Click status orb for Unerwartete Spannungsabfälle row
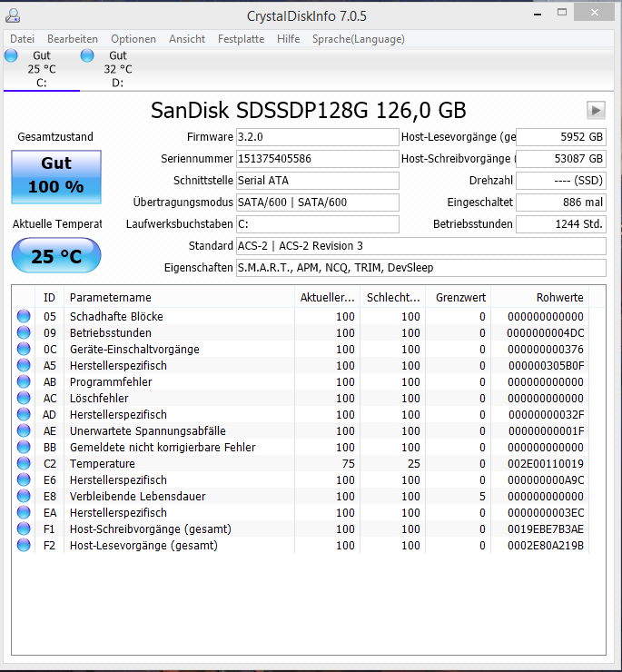622x672 pixels. pyautogui.click(x=24, y=430)
